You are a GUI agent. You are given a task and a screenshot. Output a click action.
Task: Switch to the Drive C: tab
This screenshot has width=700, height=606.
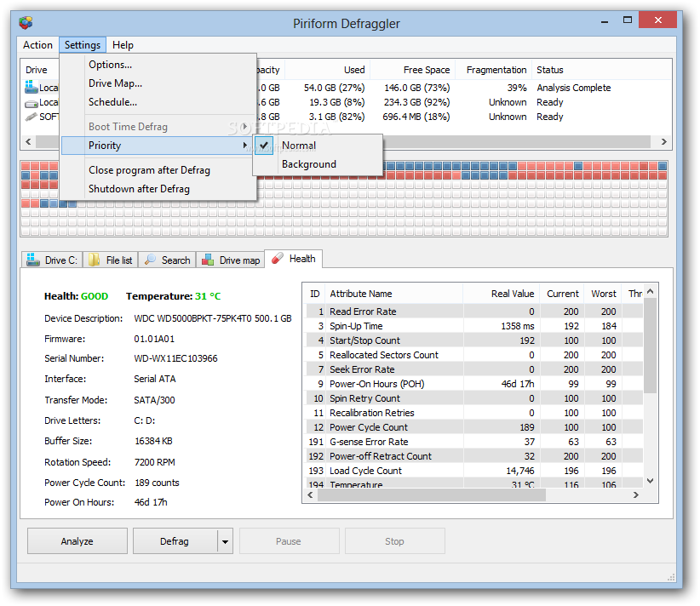click(x=52, y=260)
